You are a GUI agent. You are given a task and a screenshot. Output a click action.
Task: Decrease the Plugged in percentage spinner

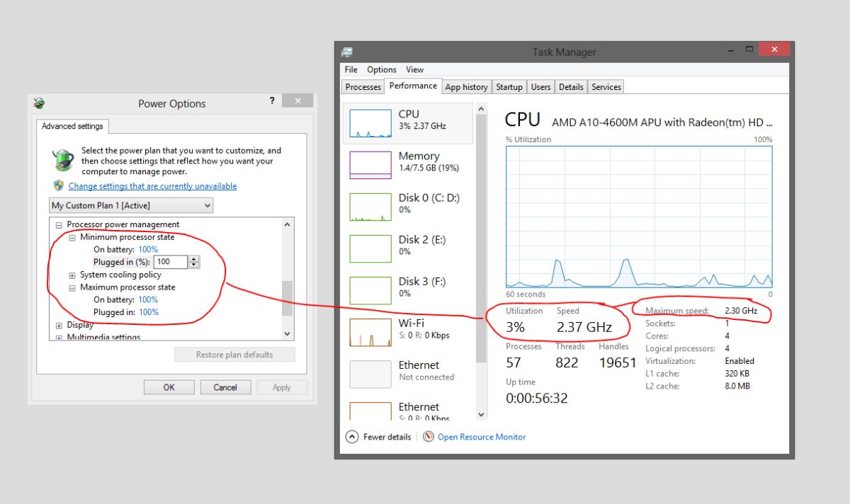coord(194,265)
